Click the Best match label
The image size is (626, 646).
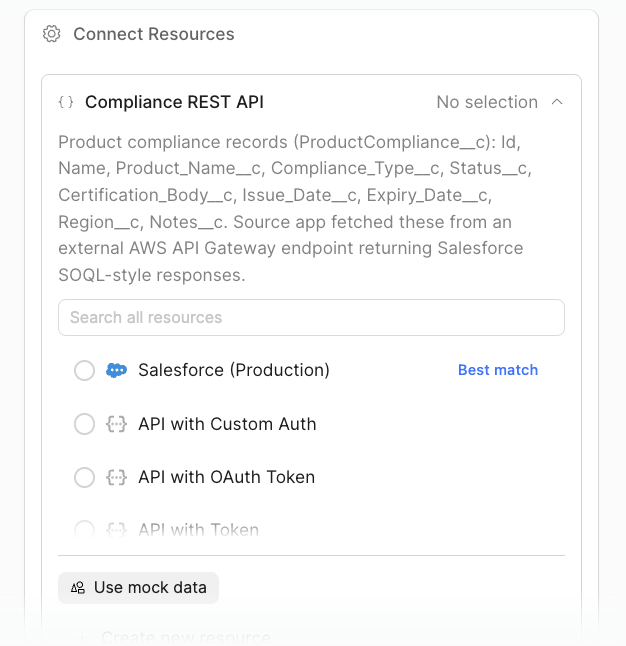pos(498,370)
